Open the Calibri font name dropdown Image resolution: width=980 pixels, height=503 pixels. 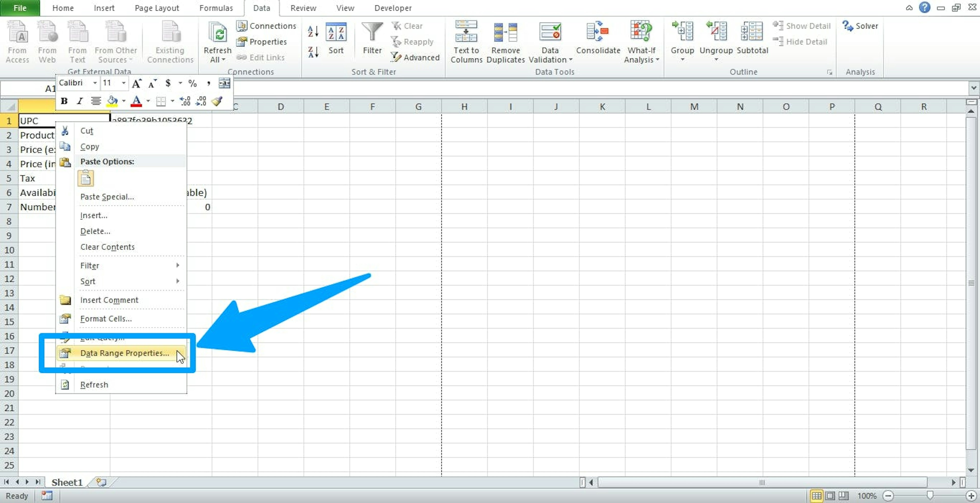click(95, 83)
